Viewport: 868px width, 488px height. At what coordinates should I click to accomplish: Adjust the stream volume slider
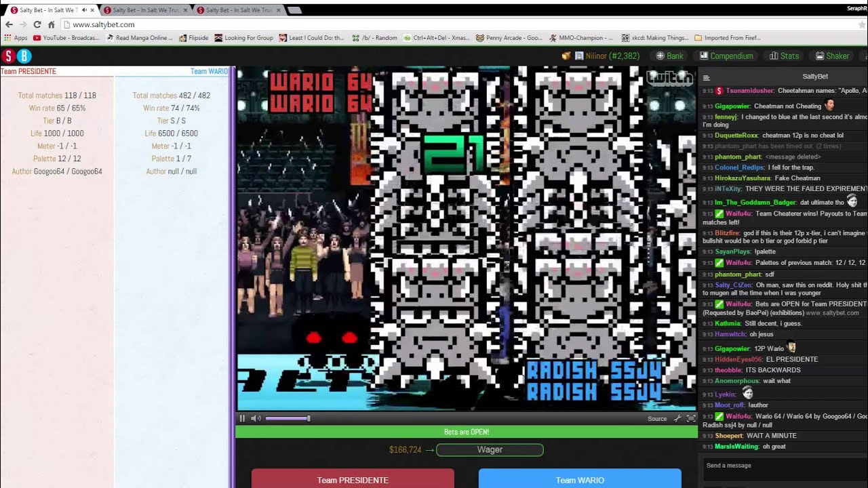pos(288,418)
